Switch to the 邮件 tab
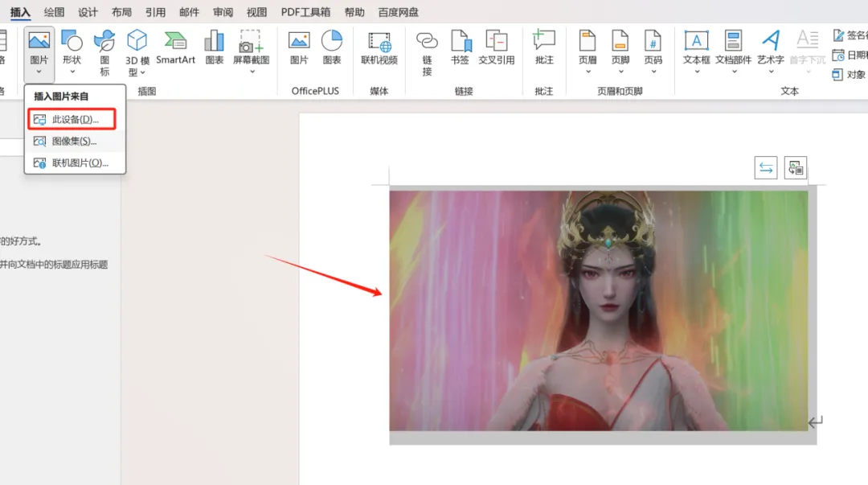The height and width of the screenshot is (485, 868). tap(189, 12)
